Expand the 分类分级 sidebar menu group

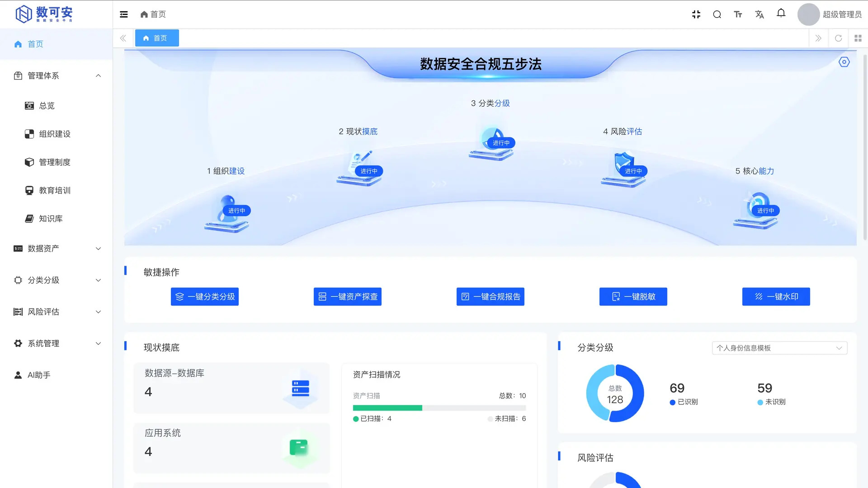(x=56, y=280)
